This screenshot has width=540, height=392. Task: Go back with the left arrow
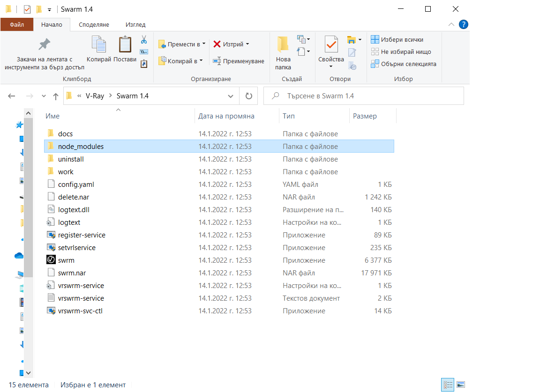click(x=12, y=96)
